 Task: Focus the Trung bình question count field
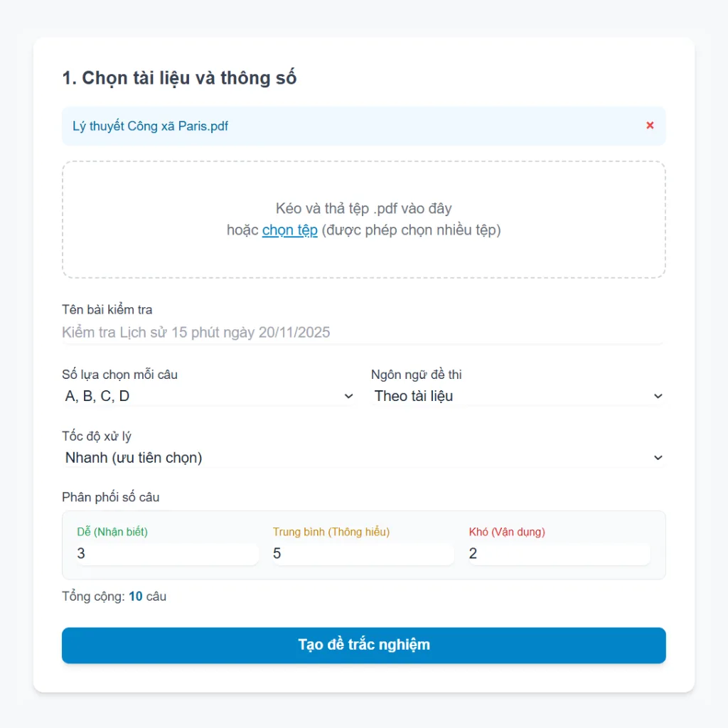(x=363, y=553)
